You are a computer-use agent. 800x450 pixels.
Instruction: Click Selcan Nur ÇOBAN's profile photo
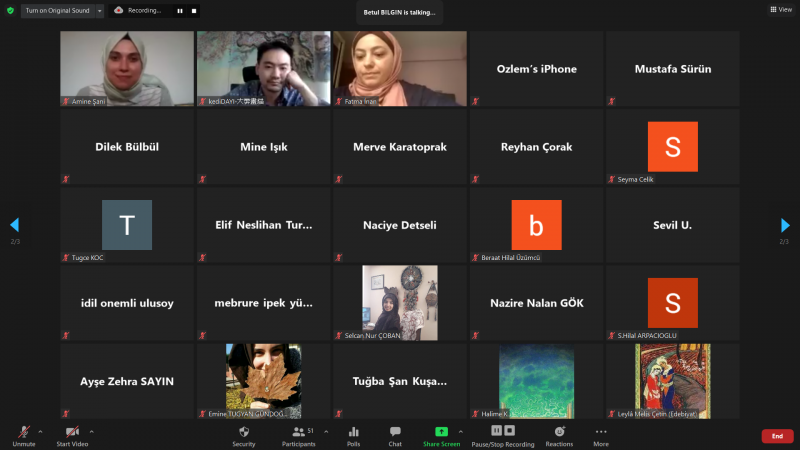tap(400, 303)
